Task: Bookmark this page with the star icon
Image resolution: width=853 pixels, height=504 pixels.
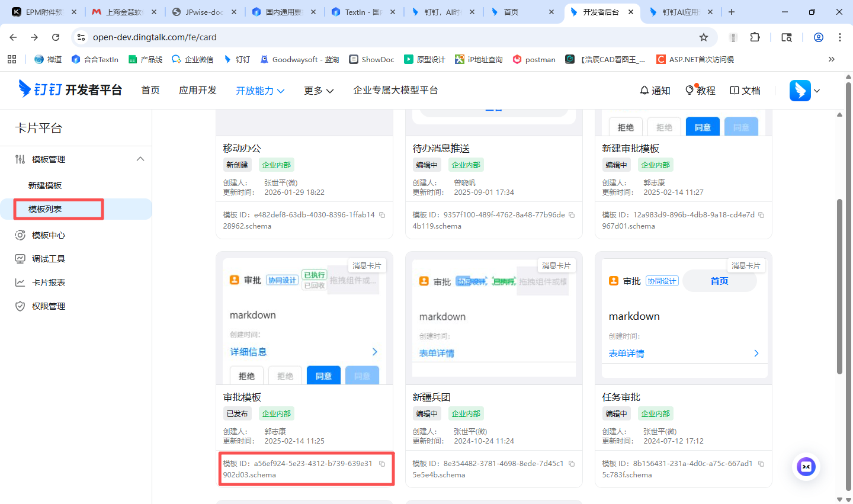Action: click(x=704, y=37)
